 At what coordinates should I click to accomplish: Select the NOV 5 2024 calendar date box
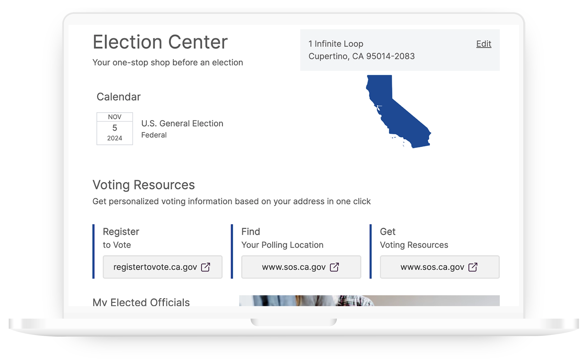(x=115, y=129)
